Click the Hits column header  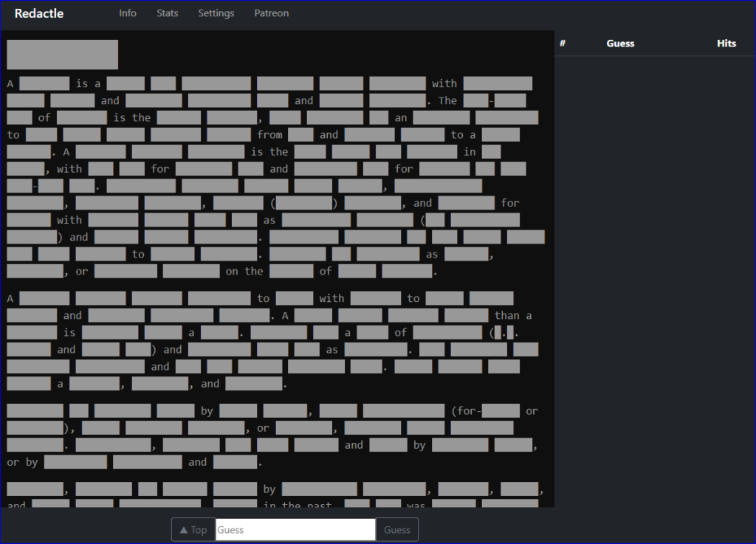(x=726, y=44)
